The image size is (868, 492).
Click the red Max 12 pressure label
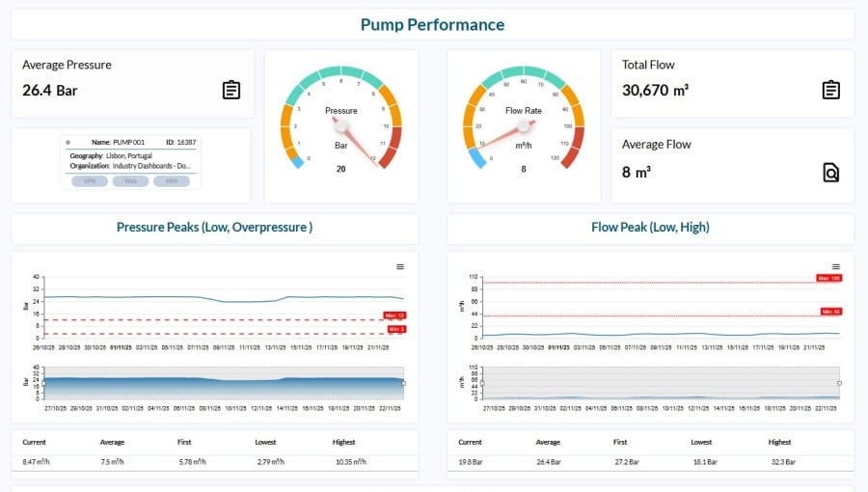coord(394,315)
